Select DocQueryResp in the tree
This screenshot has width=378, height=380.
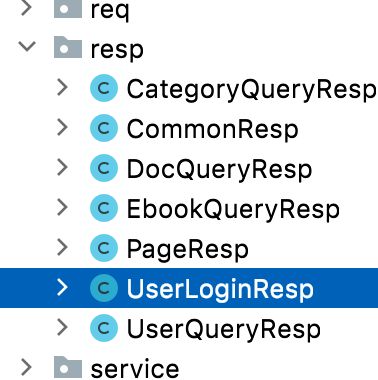[219, 170]
